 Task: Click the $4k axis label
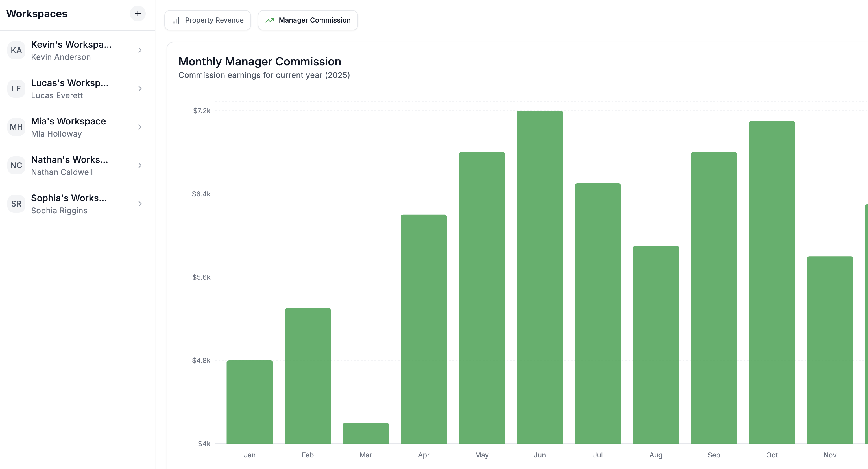click(204, 444)
